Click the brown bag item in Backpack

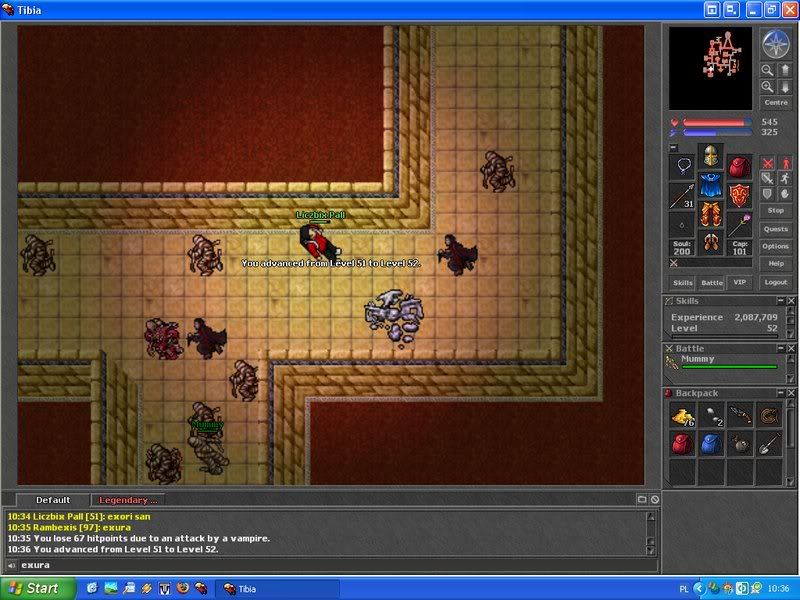[x=740, y=444]
